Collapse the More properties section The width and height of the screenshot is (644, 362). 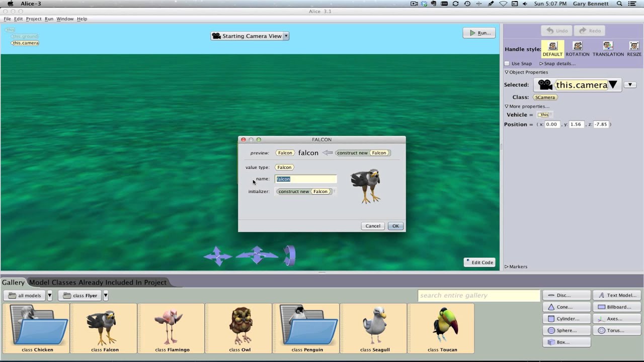click(527, 106)
